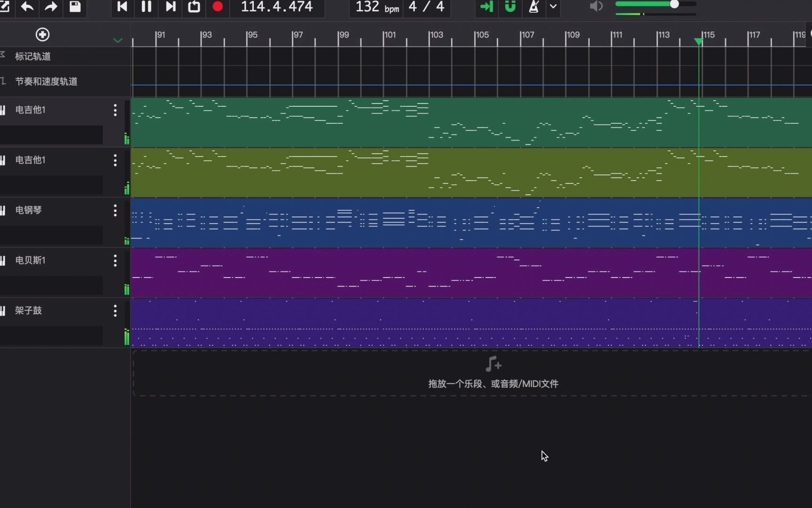The width and height of the screenshot is (812, 508).
Task: Toggle auto-scroll follow playhead
Action: (x=487, y=7)
